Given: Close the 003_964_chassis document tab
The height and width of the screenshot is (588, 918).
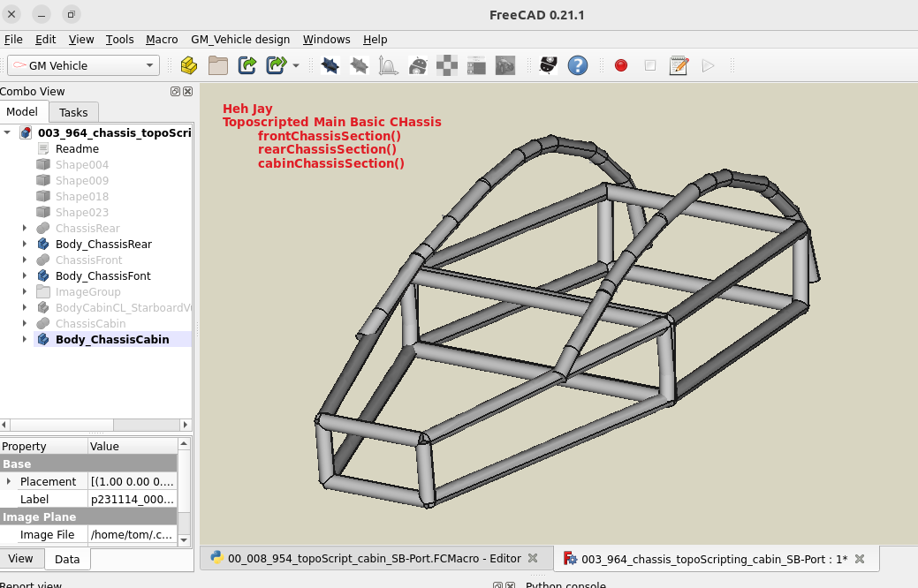Looking at the screenshot, I should tap(860, 558).
